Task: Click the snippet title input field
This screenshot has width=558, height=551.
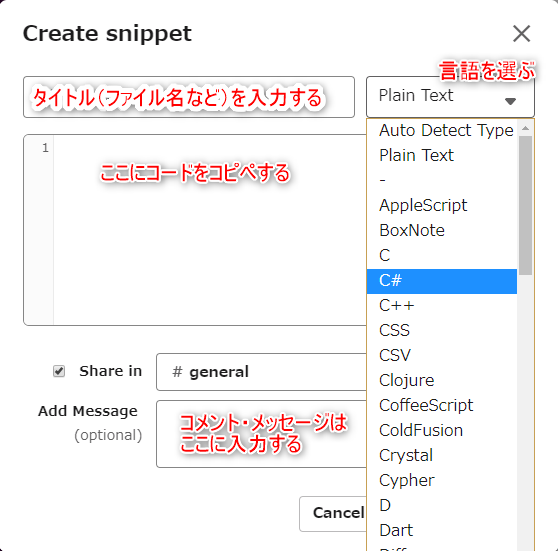Action: coord(189,97)
